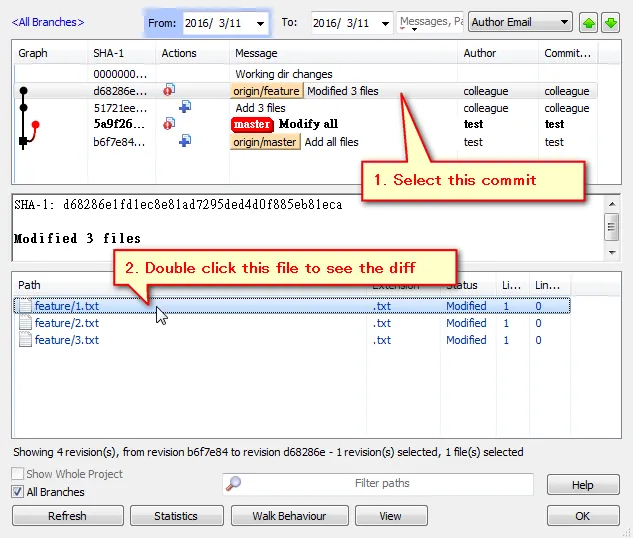
Task: Click the Messages search input field
Action: pyautogui.click(x=430, y=22)
